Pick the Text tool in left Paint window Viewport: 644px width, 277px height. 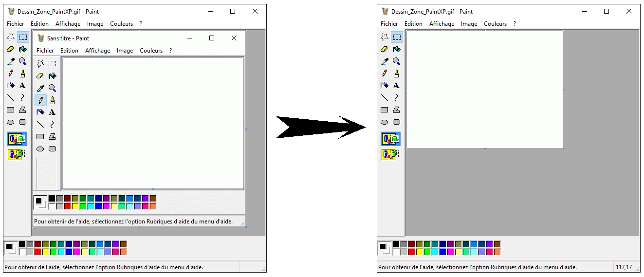coord(22,86)
